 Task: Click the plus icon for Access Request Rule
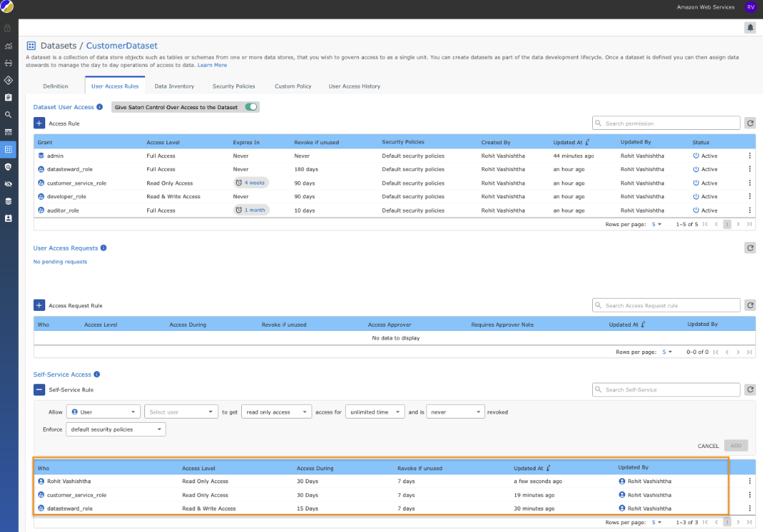coord(39,305)
